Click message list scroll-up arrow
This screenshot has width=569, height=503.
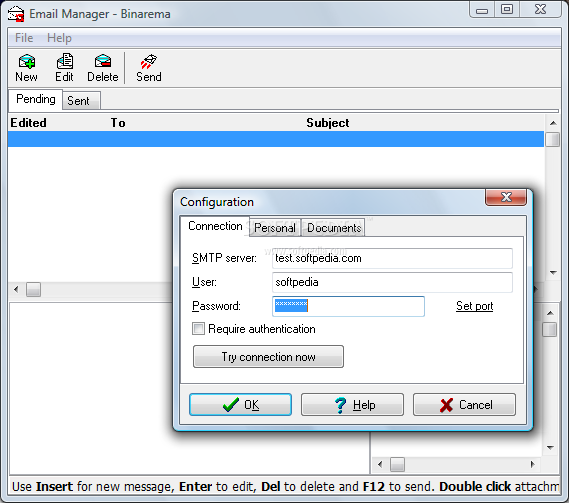click(553, 123)
